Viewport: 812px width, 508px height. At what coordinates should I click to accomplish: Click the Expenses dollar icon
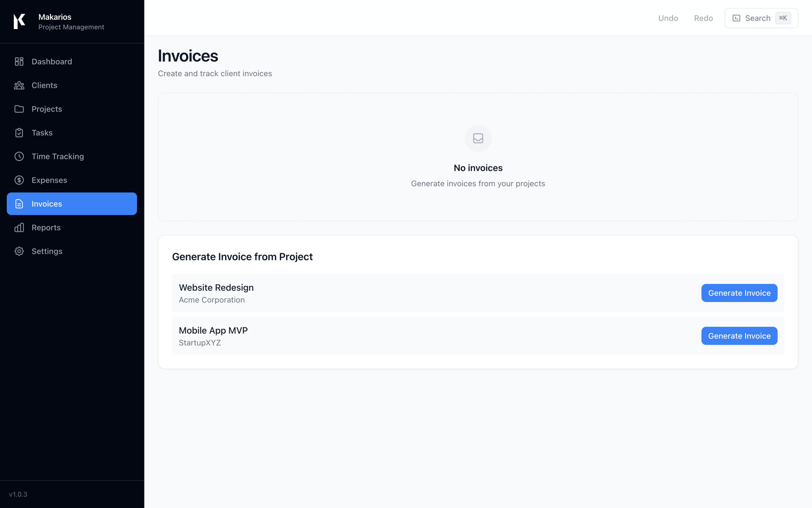(x=19, y=180)
